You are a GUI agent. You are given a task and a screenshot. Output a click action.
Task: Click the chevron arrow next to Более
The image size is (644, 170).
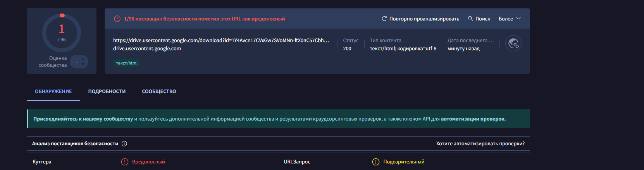click(518, 19)
